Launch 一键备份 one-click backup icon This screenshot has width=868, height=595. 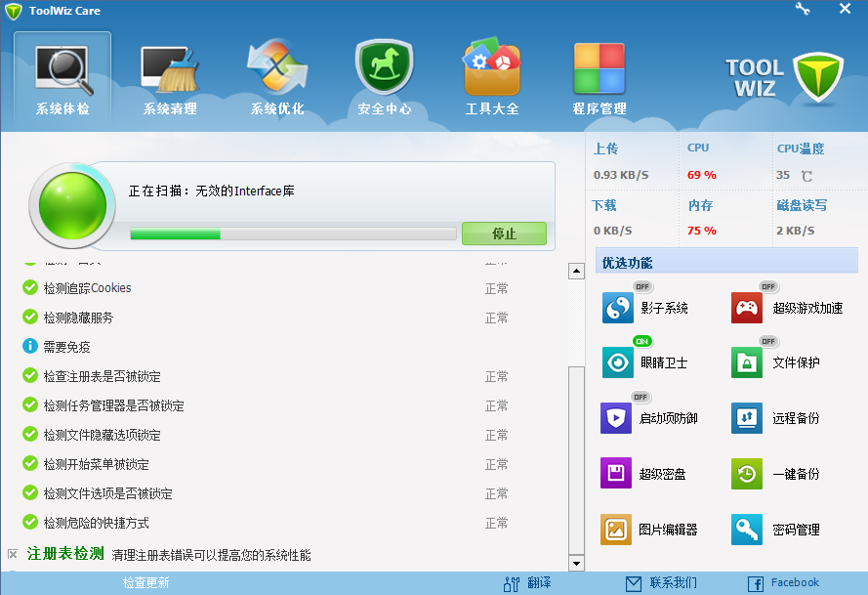tap(747, 474)
